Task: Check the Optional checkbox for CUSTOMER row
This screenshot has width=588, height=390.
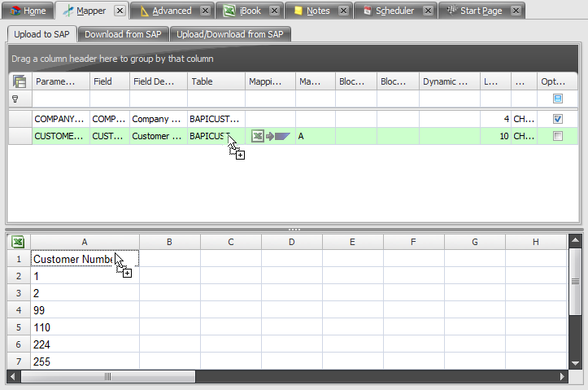Action: [557, 136]
